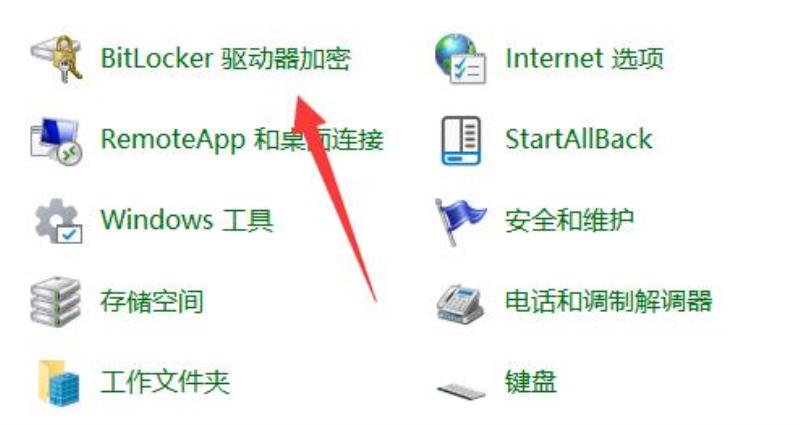Click the 工作文件夹 link
This screenshot has width=800, height=425.
coord(165,382)
